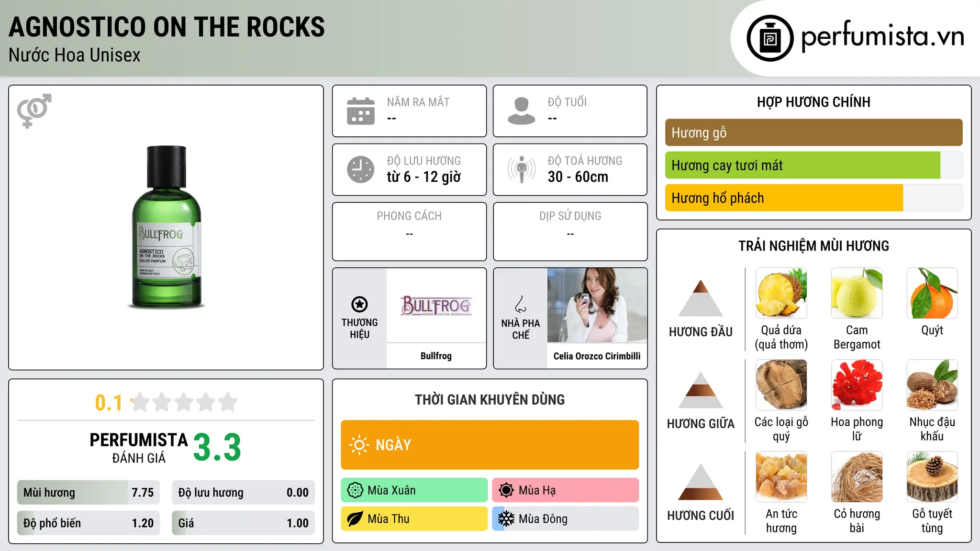Click the Celia Orozco Cirimbilli name caption
The image size is (980, 551).
pyautogui.click(x=597, y=356)
